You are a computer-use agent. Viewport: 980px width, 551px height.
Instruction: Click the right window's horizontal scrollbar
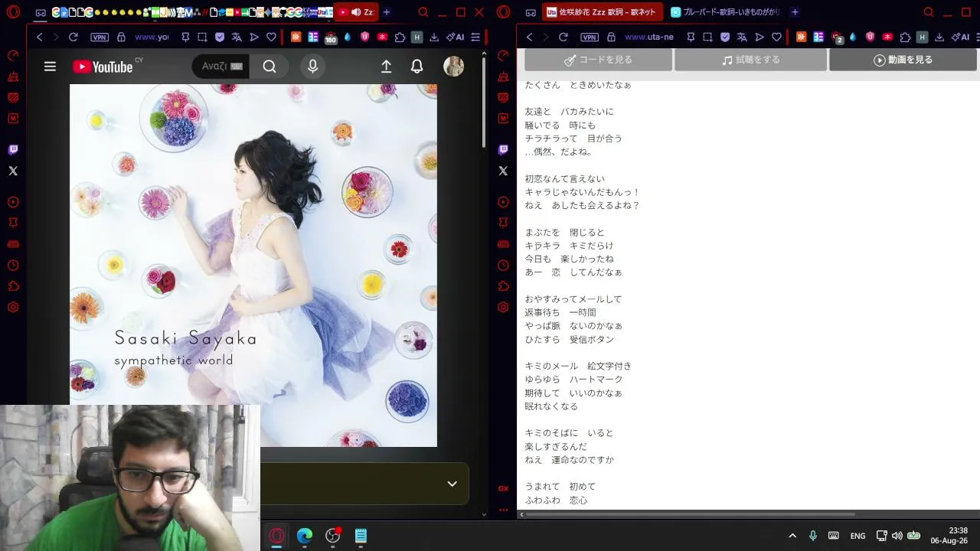tap(689, 514)
